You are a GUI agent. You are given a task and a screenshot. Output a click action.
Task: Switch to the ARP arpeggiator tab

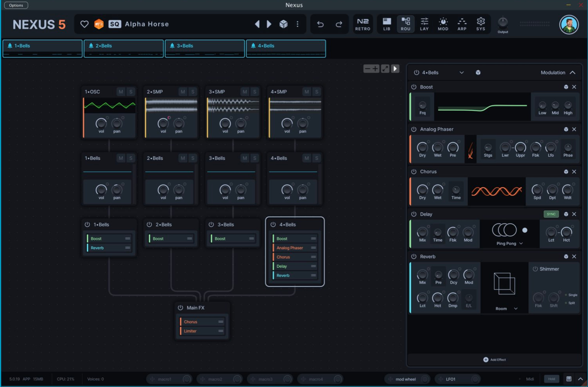point(462,24)
